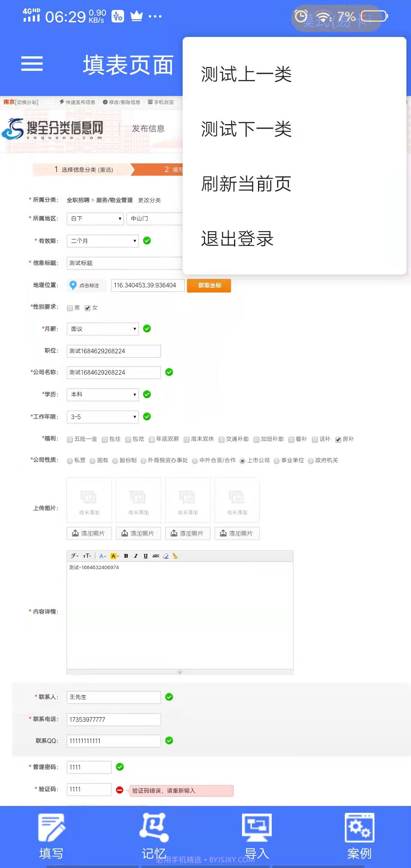The height and width of the screenshot is (868, 411).
Task: Open the hamburger menu icon
Action: [32, 64]
